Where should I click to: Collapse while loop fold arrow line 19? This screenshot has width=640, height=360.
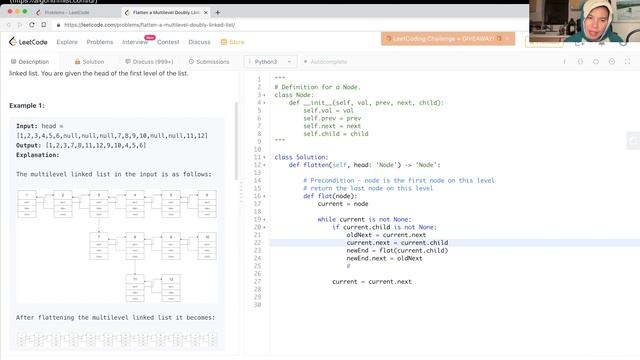coord(264,220)
